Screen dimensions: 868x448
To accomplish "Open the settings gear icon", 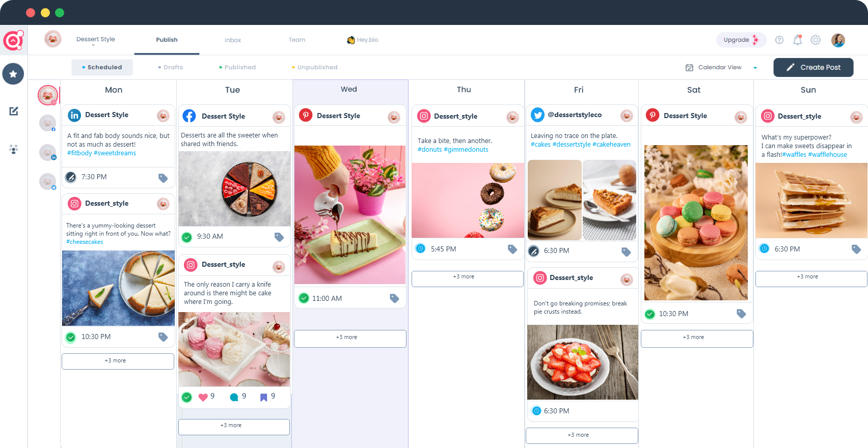I will [x=816, y=40].
